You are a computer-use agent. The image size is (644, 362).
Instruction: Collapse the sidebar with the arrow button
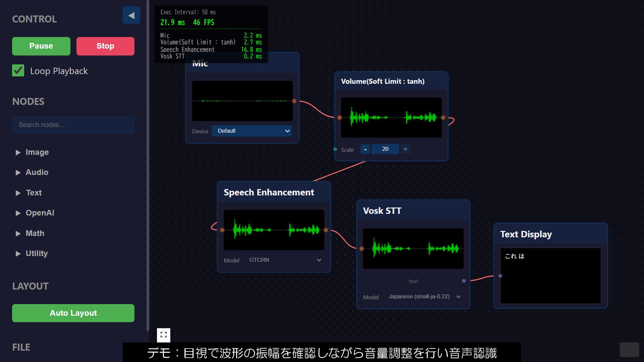click(131, 15)
